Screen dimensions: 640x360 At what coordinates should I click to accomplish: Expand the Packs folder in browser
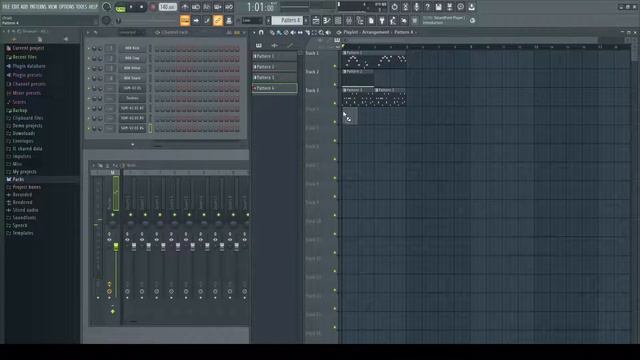click(15, 179)
